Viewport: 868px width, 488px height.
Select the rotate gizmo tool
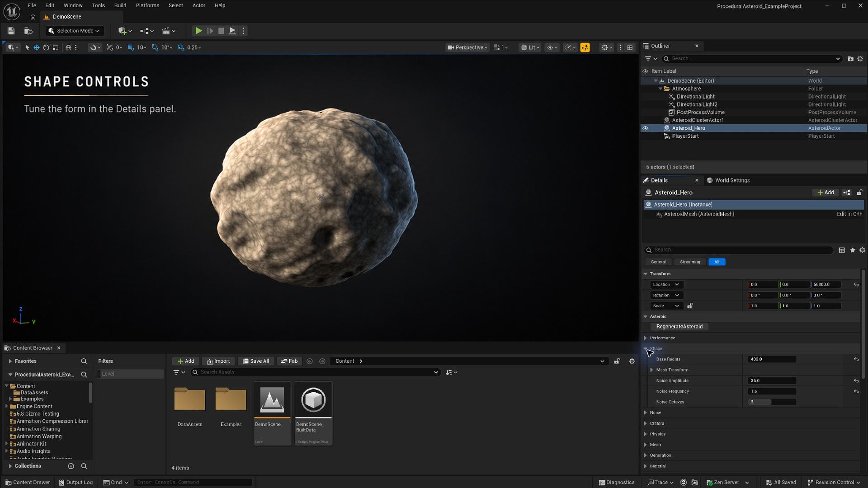[46, 47]
